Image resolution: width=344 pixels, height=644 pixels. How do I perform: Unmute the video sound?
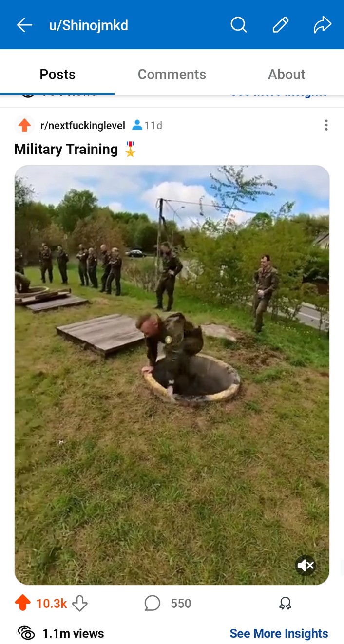tap(306, 566)
